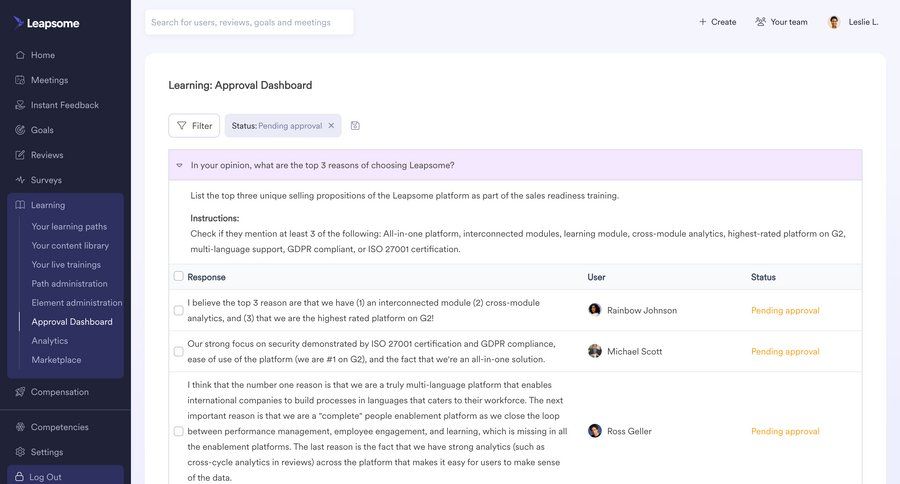900x484 pixels.
Task: Click the Meetings calendar icon
Action: tap(20, 80)
